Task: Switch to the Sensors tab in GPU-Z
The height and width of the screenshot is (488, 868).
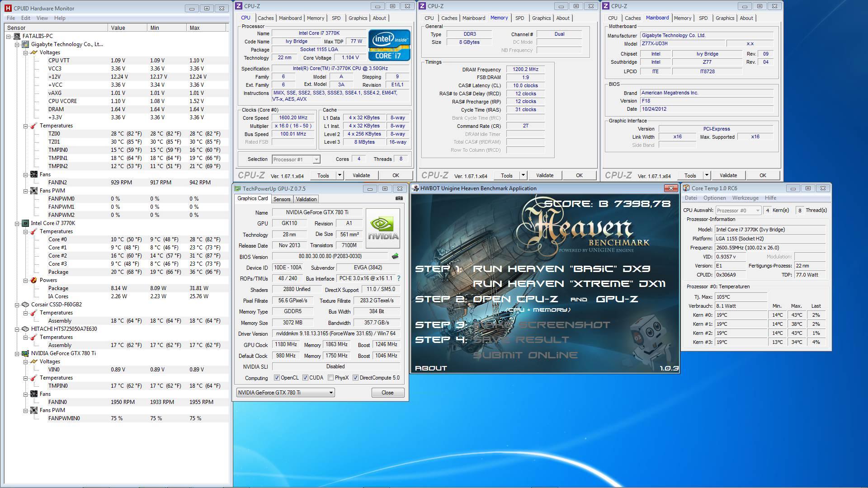Action: pyautogui.click(x=282, y=199)
